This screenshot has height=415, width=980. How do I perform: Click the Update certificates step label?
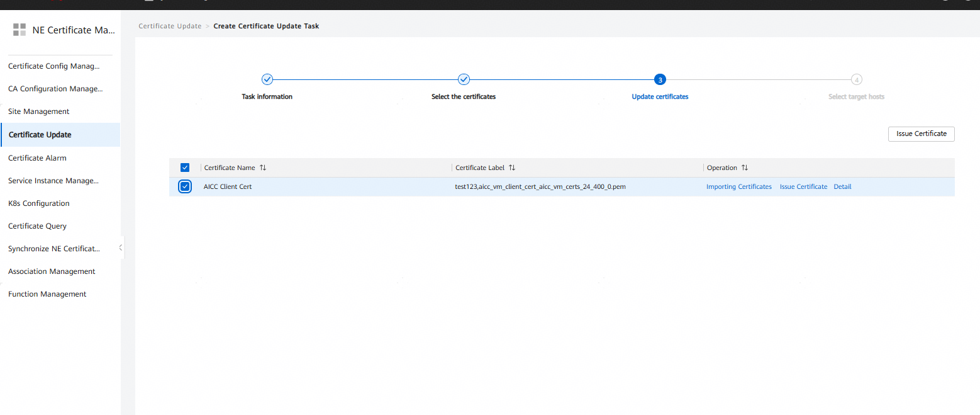click(x=660, y=96)
